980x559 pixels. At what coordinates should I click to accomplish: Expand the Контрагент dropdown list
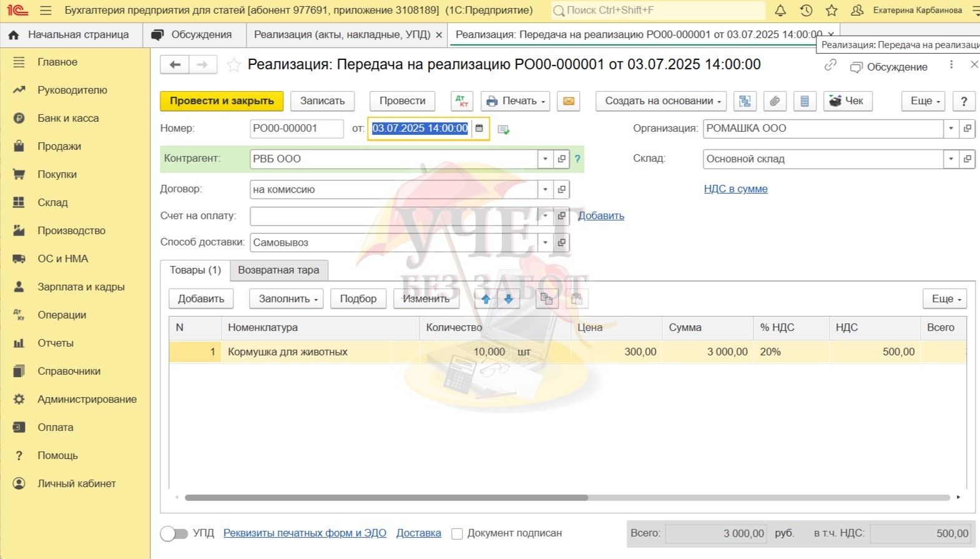(545, 159)
